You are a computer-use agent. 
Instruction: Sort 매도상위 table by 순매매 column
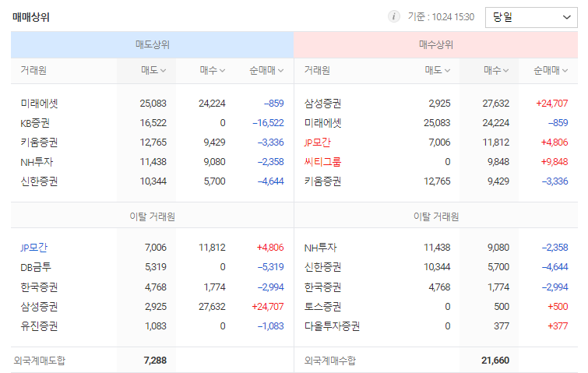click(x=266, y=70)
